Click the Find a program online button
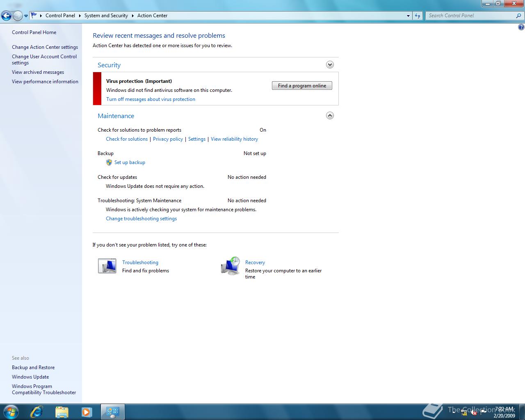 pos(302,85)
